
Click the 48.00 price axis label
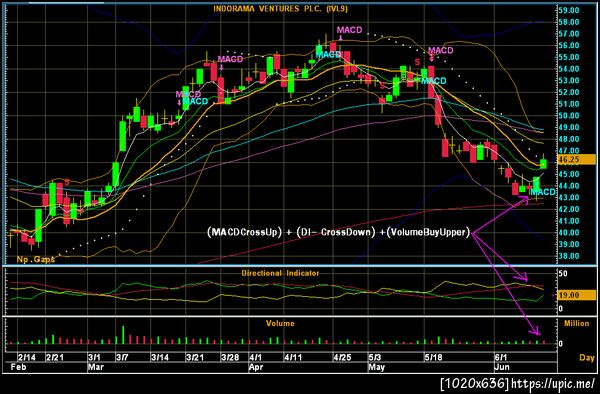click(569, 139)
